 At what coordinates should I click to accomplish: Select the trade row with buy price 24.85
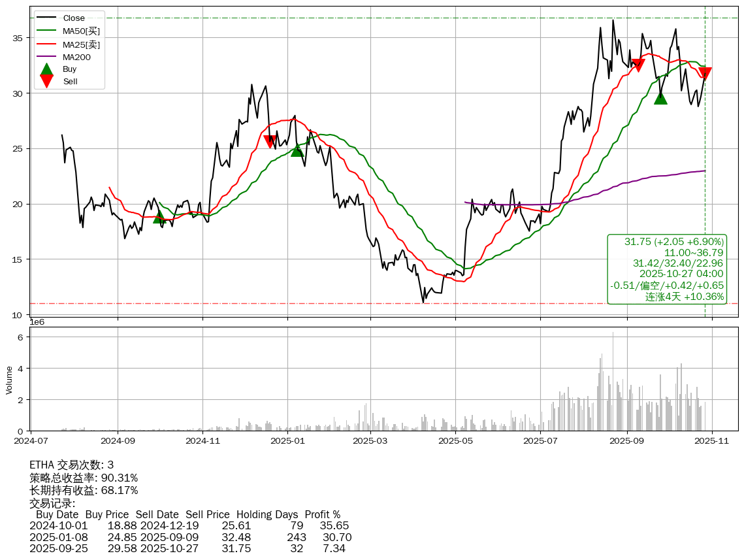coord(190,537)
